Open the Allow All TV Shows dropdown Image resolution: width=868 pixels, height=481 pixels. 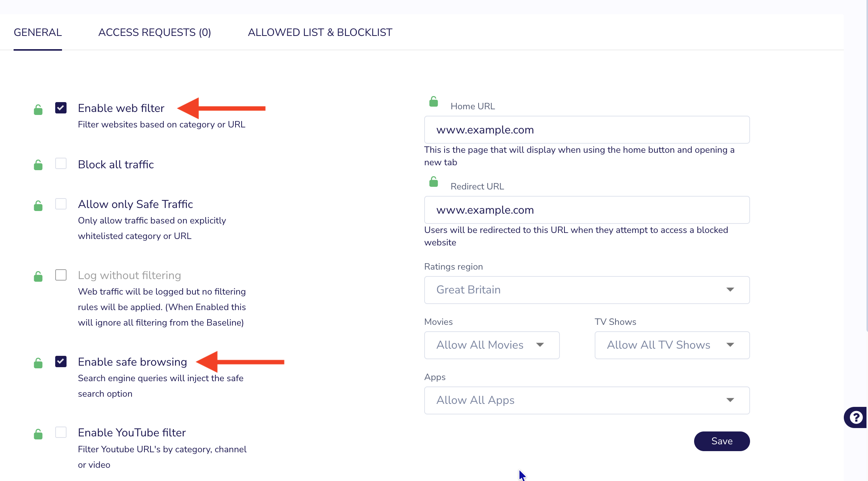672,345
